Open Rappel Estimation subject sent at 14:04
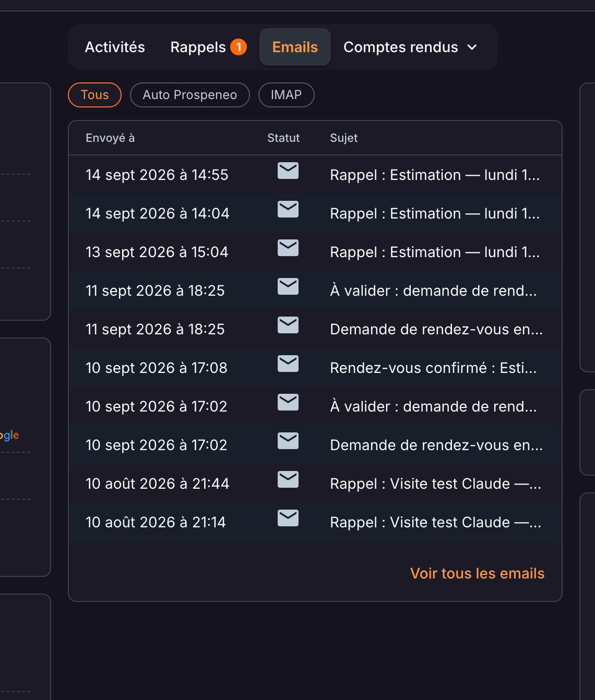The image size is (595, 700). [435, 213]
